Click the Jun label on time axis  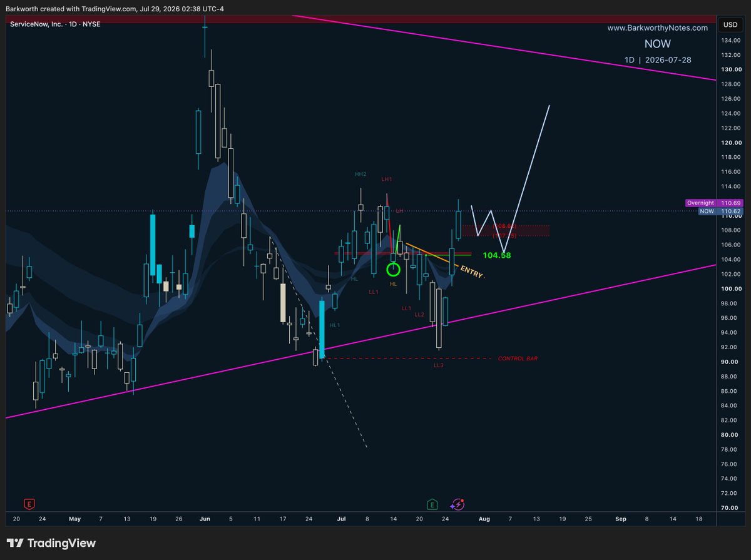[205, 519]
